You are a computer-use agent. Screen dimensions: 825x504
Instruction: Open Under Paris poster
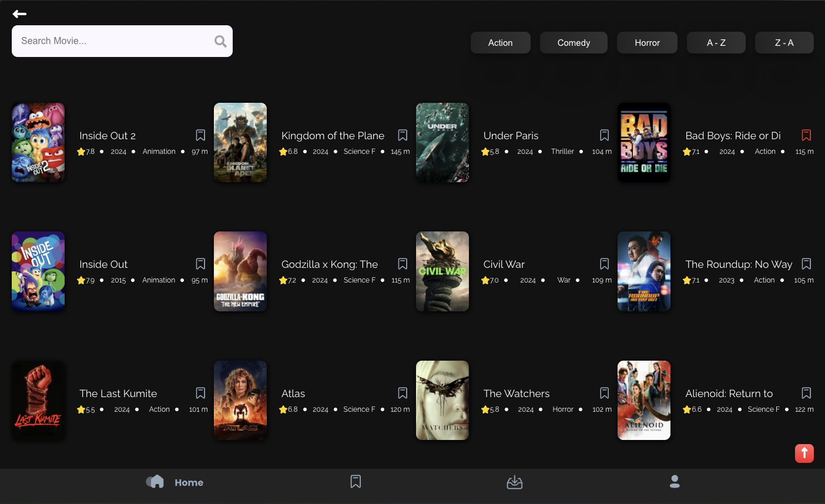tap(442, 142)
